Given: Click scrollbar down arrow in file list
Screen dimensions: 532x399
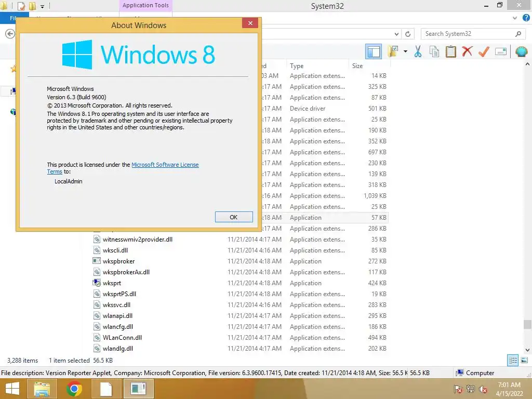Looking at the screenshot, I should point(527,350).
